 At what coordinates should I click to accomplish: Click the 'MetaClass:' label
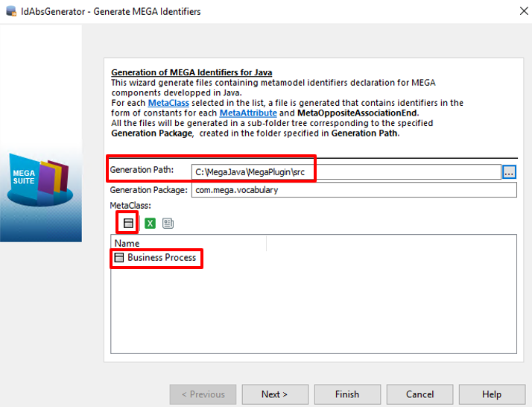tap(130, 206)
